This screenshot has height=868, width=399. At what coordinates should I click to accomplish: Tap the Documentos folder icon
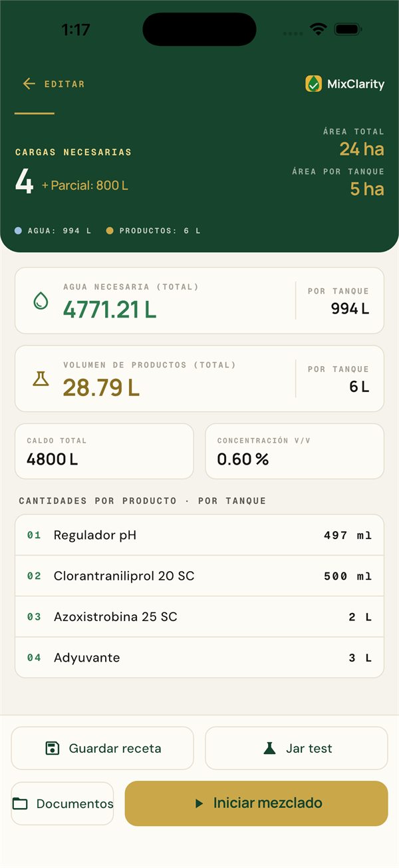21,803
